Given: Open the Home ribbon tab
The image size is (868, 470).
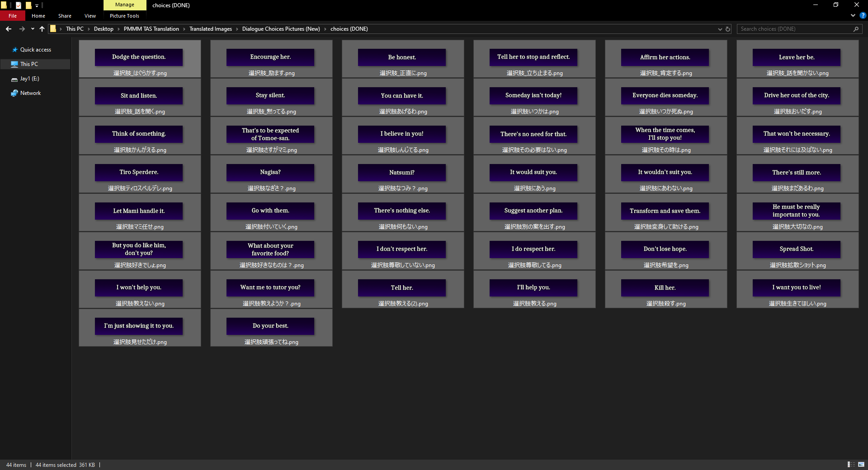Looking at the screenshot, I should 38,16.
